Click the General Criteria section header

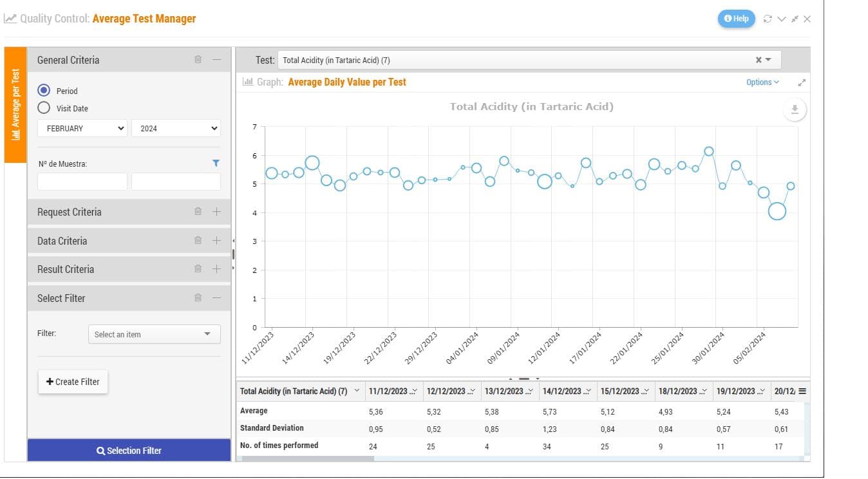click(x=129, y=60)
